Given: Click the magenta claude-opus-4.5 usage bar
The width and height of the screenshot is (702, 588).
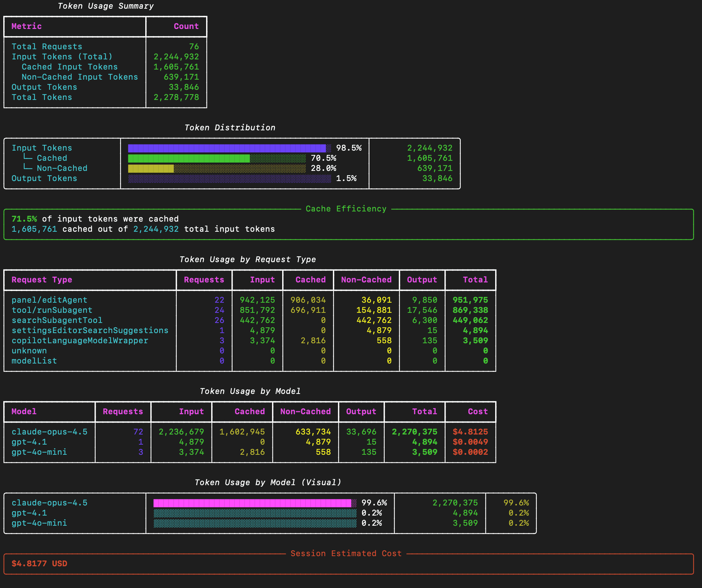Looking at the screenshot, I should (x=252, y=503).
